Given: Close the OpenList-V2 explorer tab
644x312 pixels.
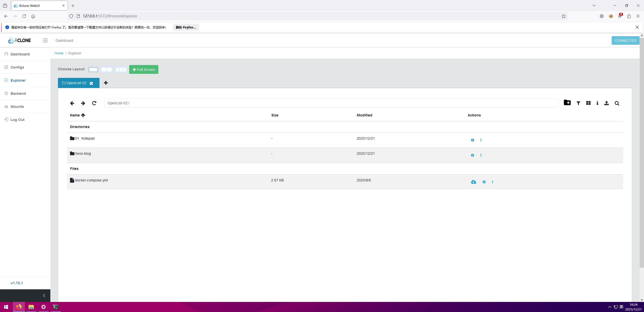Looking at the screenshot, I should [x=91, y=83].
